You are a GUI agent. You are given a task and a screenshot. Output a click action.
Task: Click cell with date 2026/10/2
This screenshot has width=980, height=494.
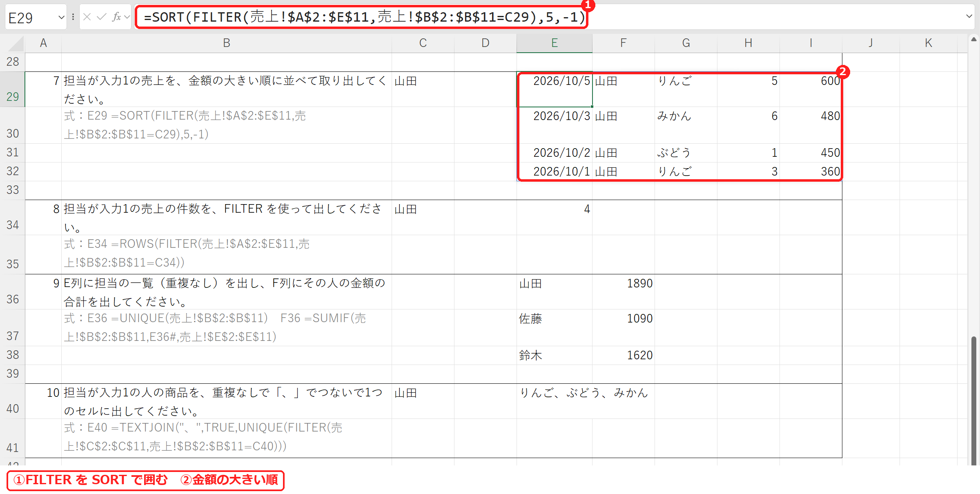coord(555,153)
